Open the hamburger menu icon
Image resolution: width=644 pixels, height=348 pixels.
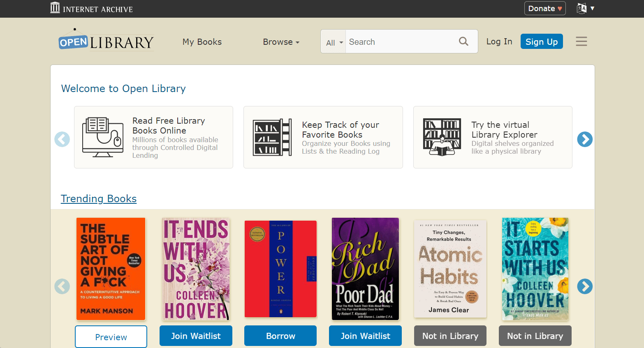(x=581, y=41)
